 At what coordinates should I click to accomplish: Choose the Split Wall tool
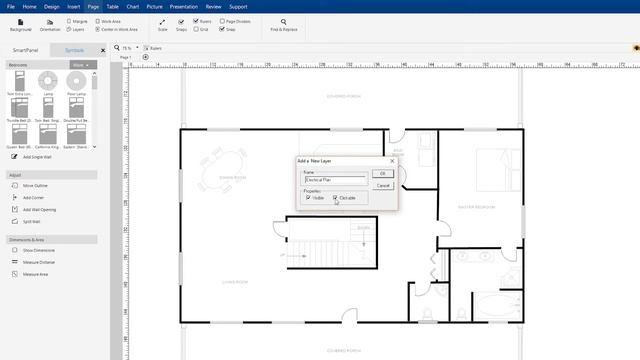26,222
